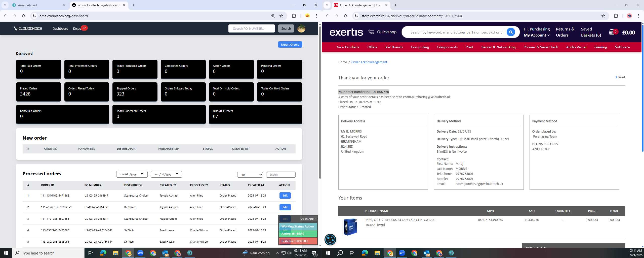644x258 pixels.
Task: Open the left Chrome three-dot menu
Action: 316,16
